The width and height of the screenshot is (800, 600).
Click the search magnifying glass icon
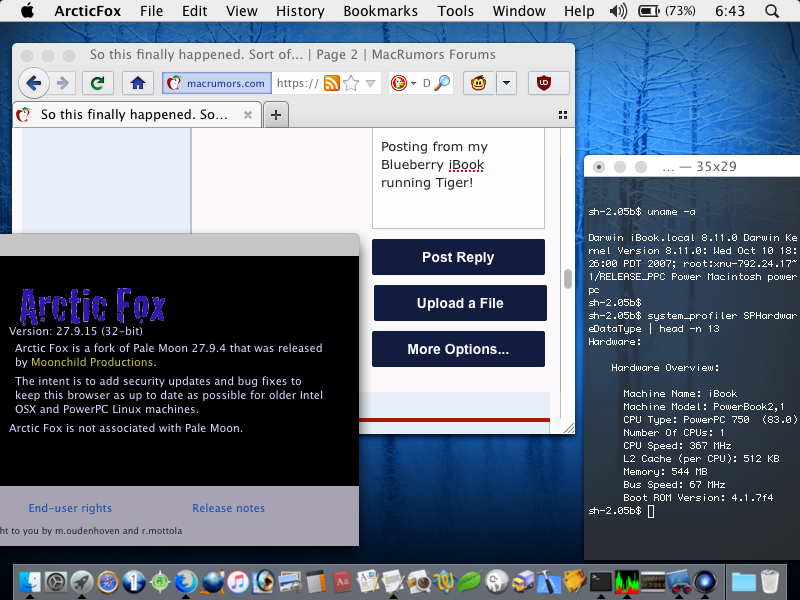click(442, 83)
